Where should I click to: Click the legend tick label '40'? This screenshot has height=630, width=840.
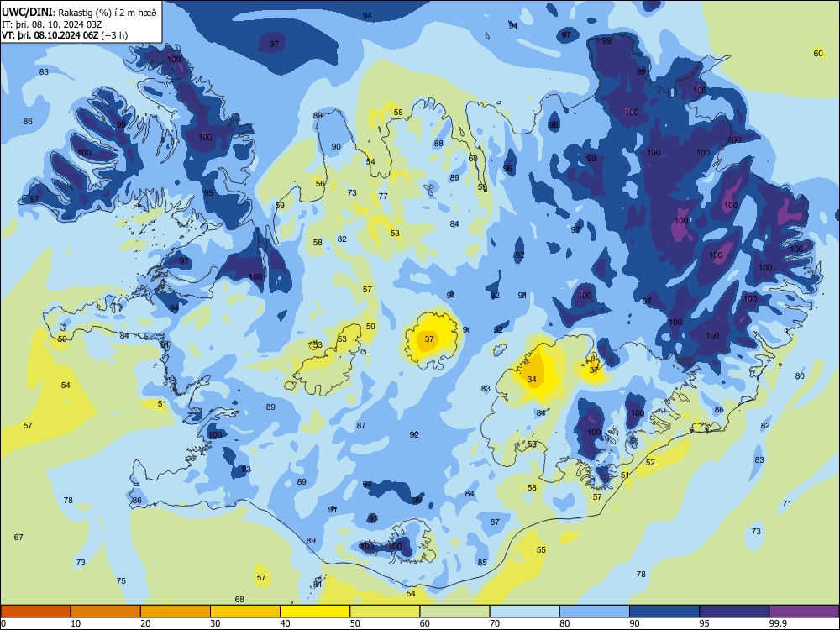pos(285,623)
